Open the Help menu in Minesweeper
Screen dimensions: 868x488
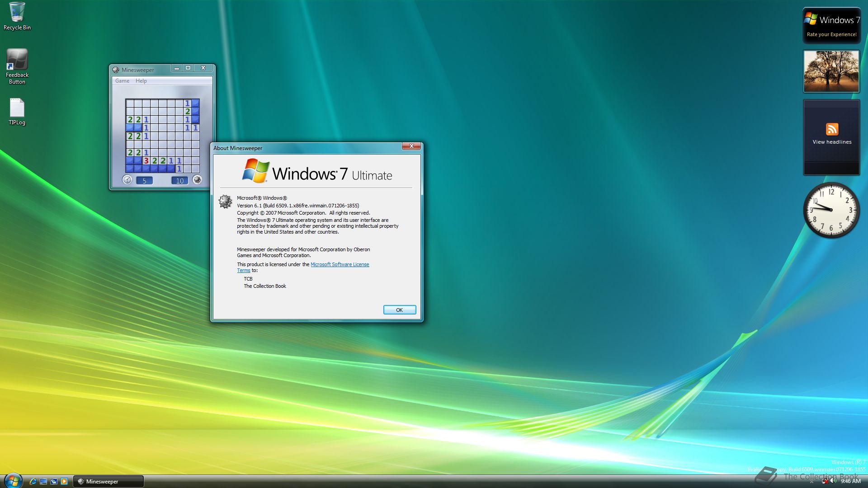tap(141, 81)
